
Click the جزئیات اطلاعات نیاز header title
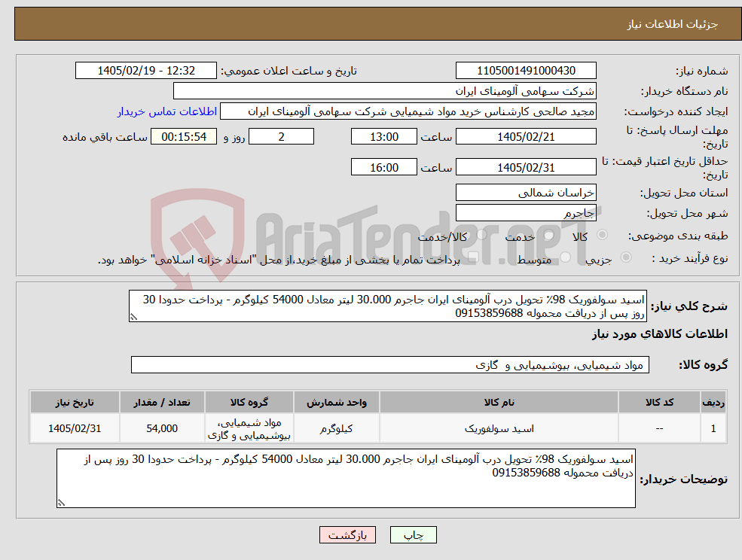pos(673,24)
